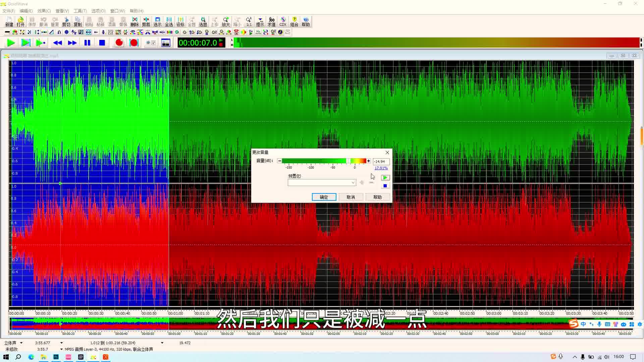Click the 17.91% percentage link in dialog
The image size is (644, 362).
(x=381, y=168)
